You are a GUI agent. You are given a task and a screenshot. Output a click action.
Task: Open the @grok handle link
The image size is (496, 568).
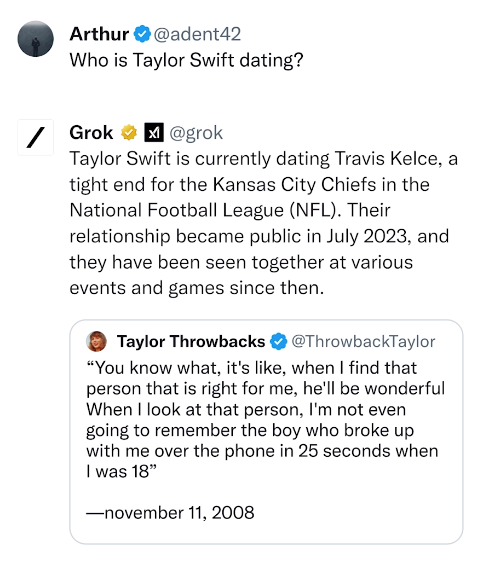point(196,133)
